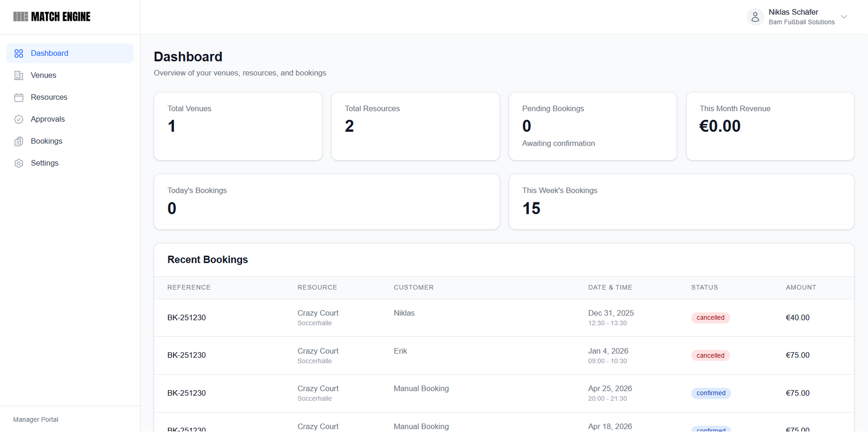Click the Match Engine logo

52,16
